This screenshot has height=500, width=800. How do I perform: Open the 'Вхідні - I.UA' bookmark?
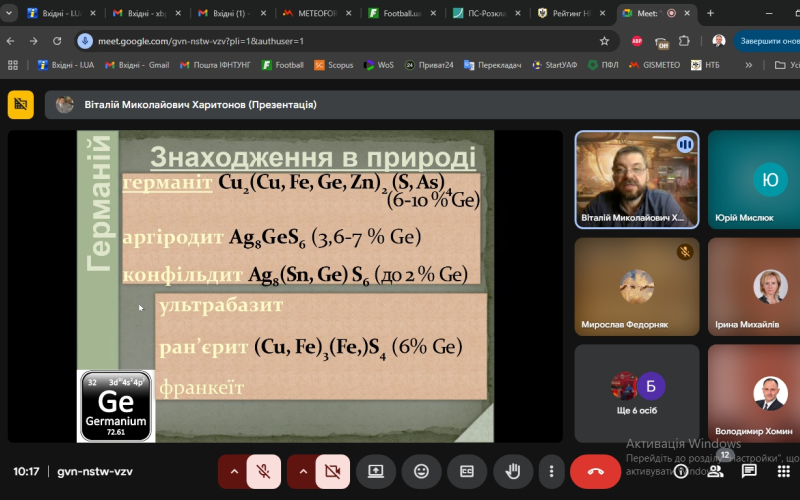(x=66, y=65)
